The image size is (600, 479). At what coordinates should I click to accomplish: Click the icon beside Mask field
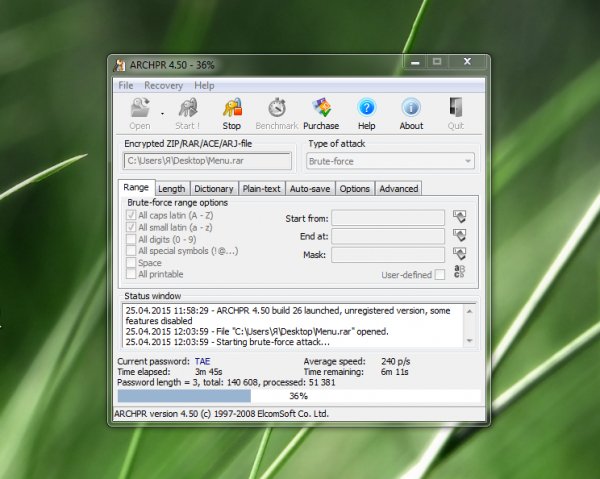[460, 253]
